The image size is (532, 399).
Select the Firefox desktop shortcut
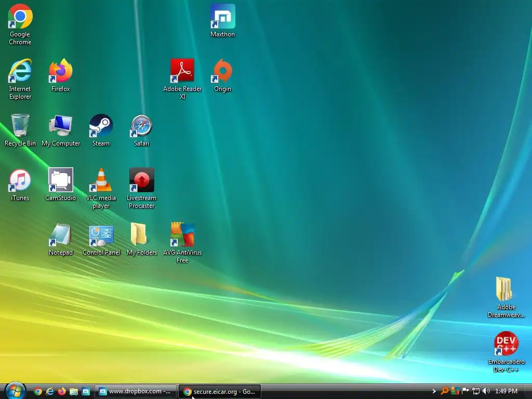[x=61, y=75]
